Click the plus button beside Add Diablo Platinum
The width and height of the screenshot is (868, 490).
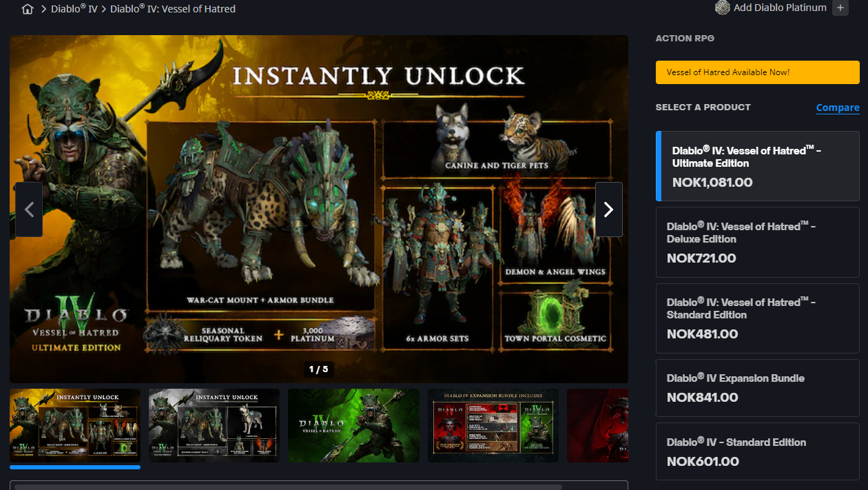840,8
